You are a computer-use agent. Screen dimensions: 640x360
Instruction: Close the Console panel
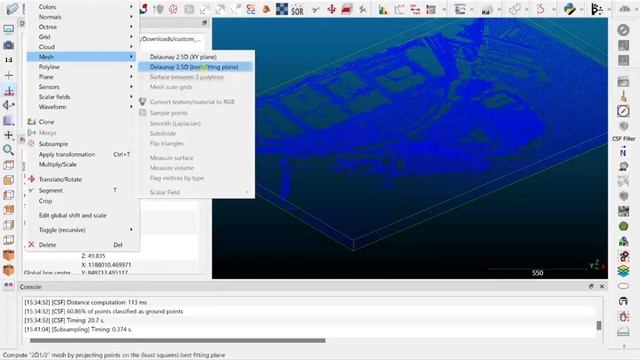pyautogui.click(x=602, y=287)
